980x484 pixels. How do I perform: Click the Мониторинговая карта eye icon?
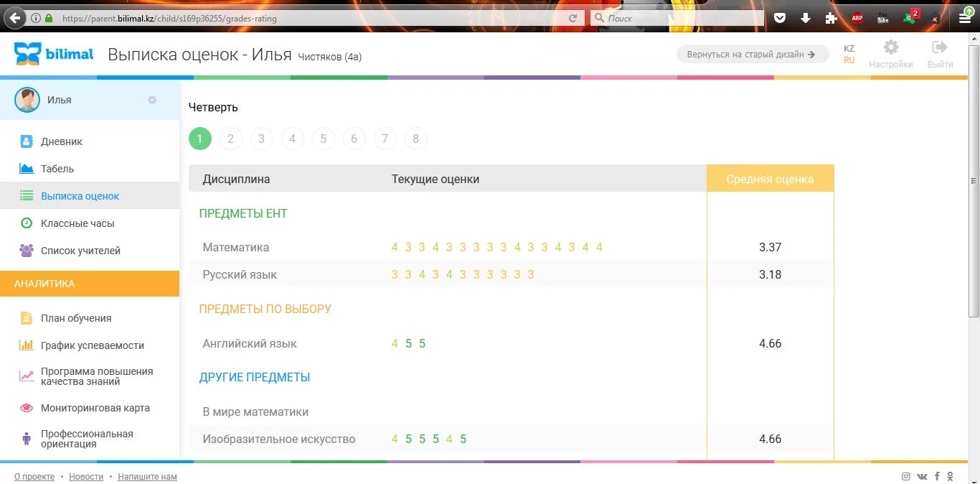[x=27, y=408]
